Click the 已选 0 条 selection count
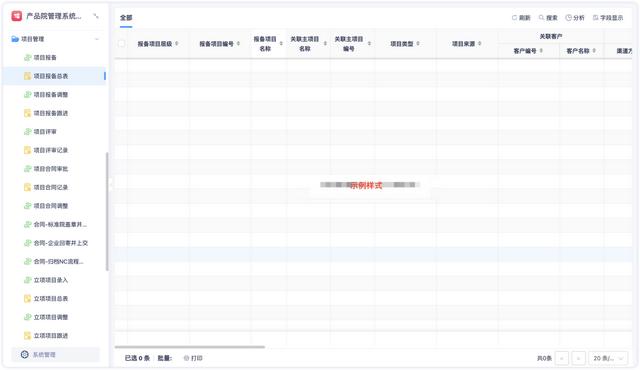 137,358
